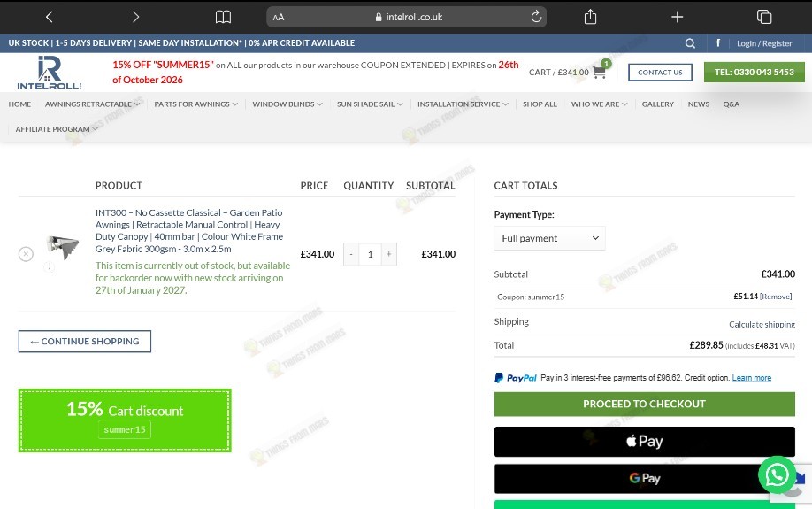Click Calculate shipping link
Image resolution: width=812 pixels, height=509 pixels.
coord(762,325)
